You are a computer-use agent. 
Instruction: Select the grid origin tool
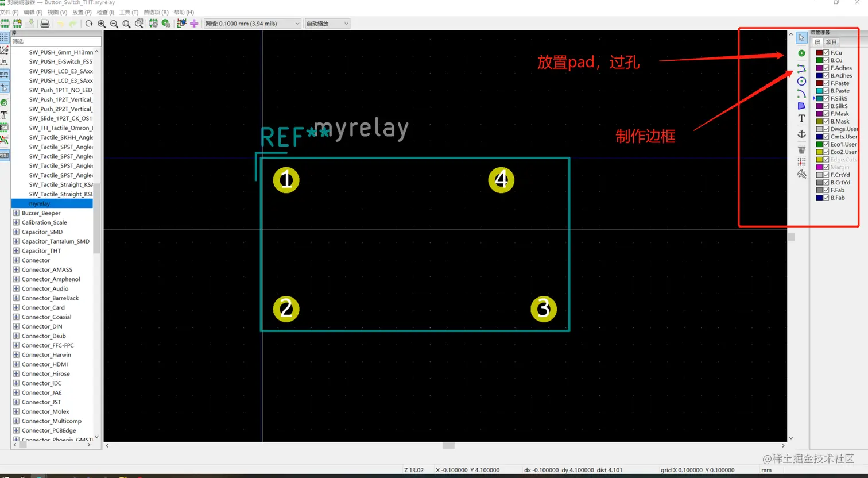coord(801,162)
